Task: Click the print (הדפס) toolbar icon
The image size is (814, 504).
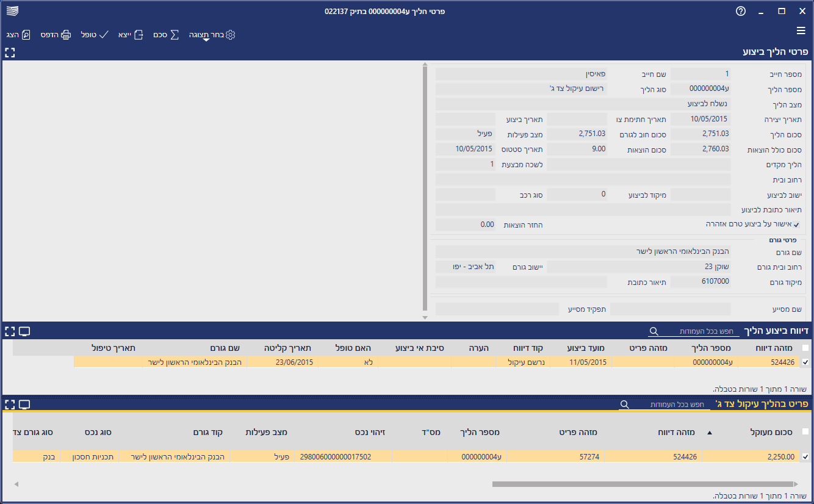Action: (66, 35)
